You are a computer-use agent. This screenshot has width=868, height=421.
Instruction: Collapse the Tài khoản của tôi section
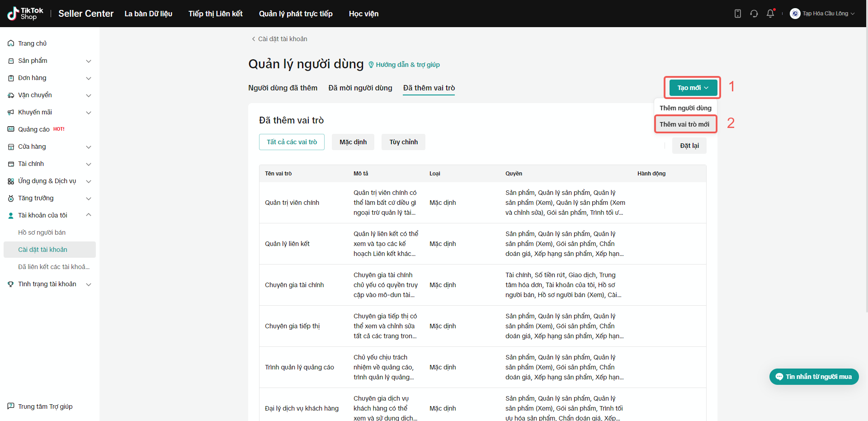(x=89, y=215)
